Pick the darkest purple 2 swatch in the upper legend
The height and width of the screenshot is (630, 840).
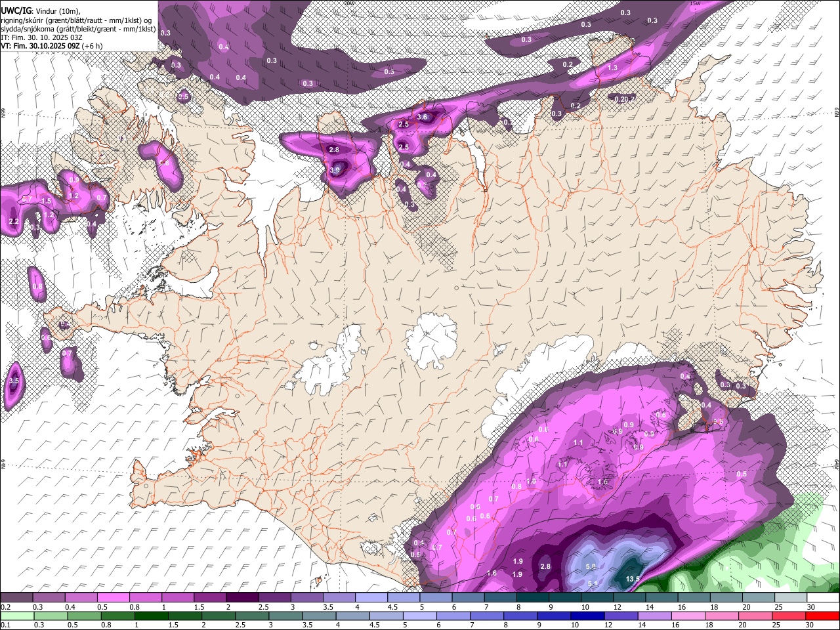(x=242, y=598)
